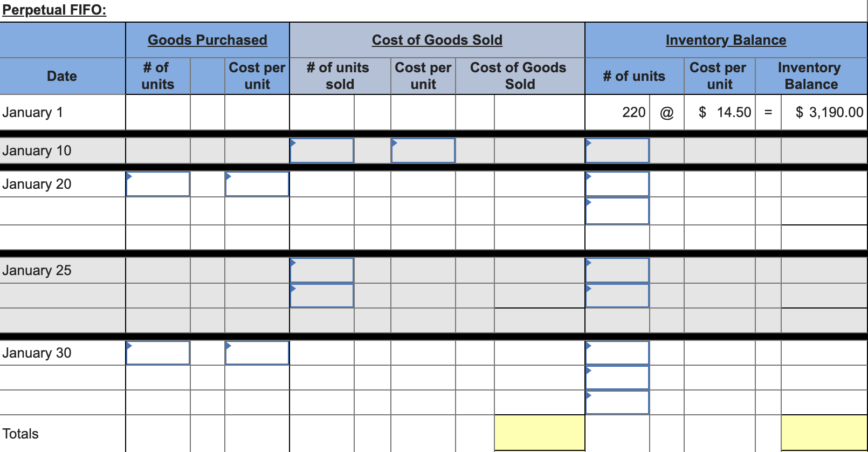Open the dropdown in January 30 units purchased cell
The height and width of the screenshot is (452, 868).
click(x=157, y=353)
